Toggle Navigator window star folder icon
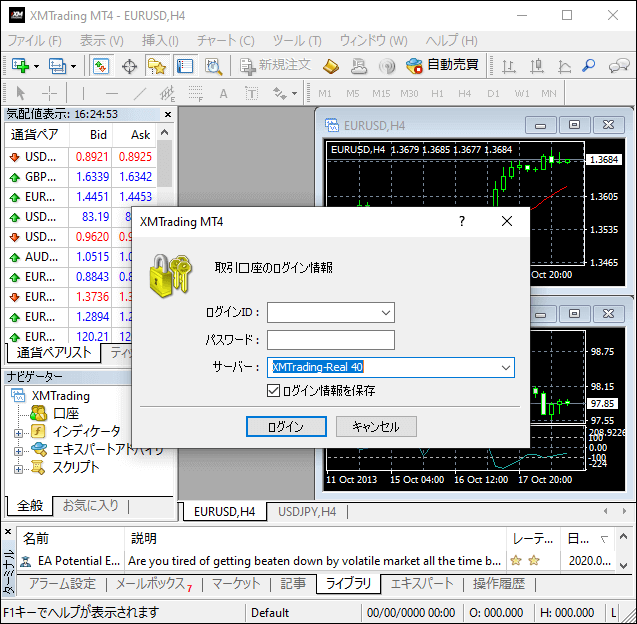637x624 pixels. (x=157, y=66)
